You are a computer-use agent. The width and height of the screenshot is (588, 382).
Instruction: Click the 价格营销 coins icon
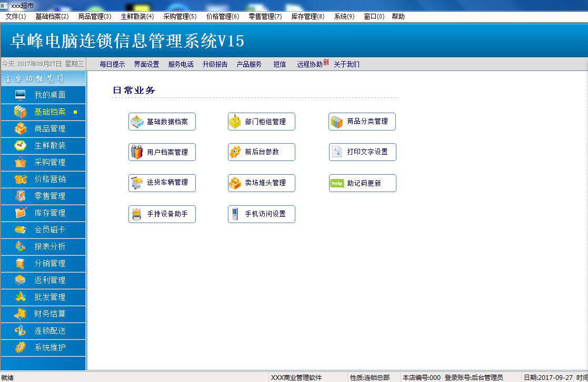point(20,179)
